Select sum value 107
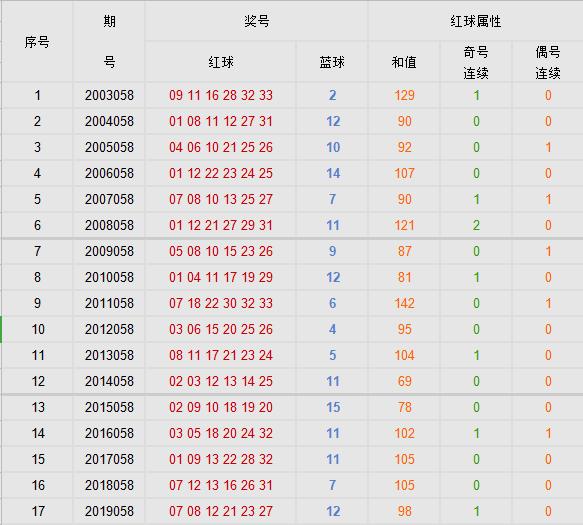This screenshot has width=583, height=525. 404,173
